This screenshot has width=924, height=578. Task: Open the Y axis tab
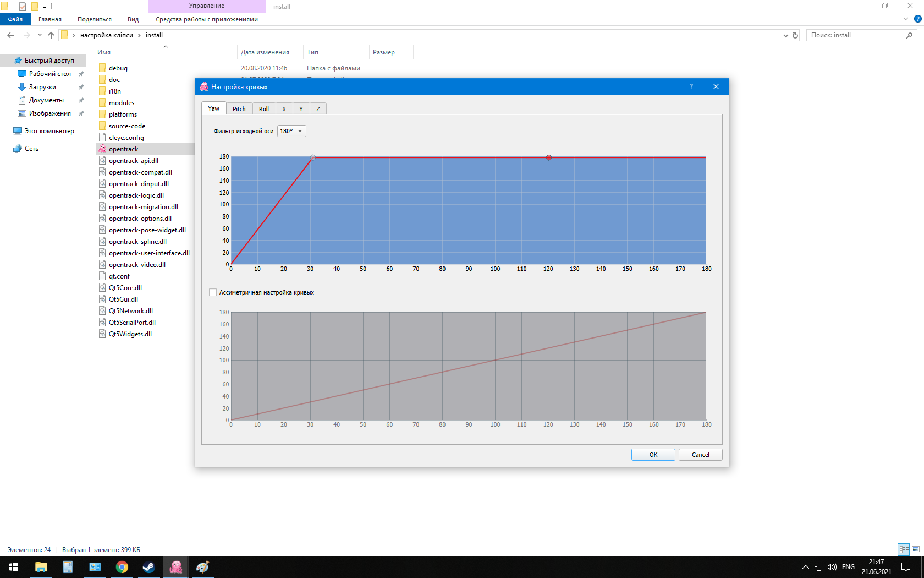301,109
